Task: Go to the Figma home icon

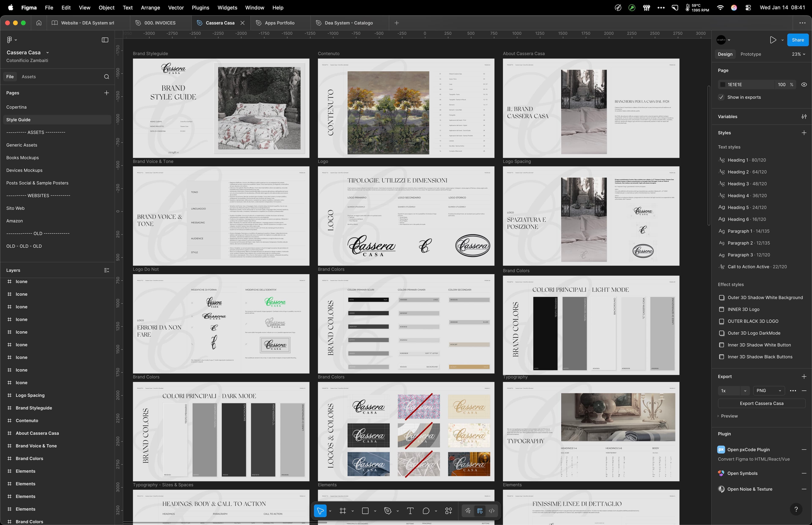Action: click(39, 23)
